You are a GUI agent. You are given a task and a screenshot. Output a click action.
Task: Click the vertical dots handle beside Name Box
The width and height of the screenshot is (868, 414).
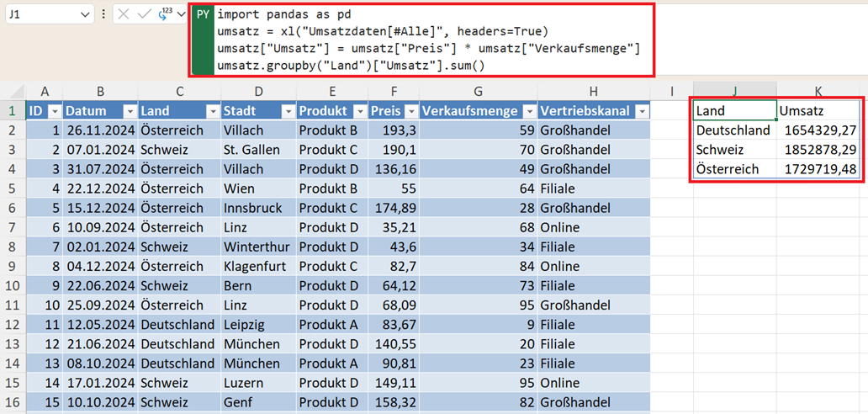click(x=103, y=14)
